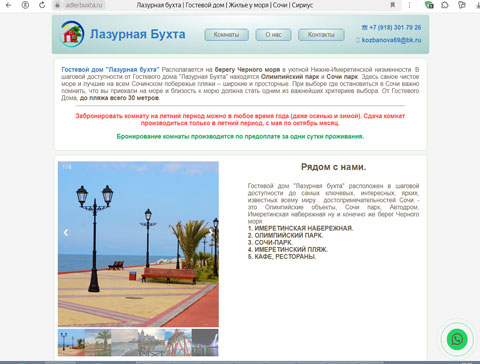Click the Yandex circle icon beside back arrow
This screenshot has height=364, width=480.
tap(25, 5)
